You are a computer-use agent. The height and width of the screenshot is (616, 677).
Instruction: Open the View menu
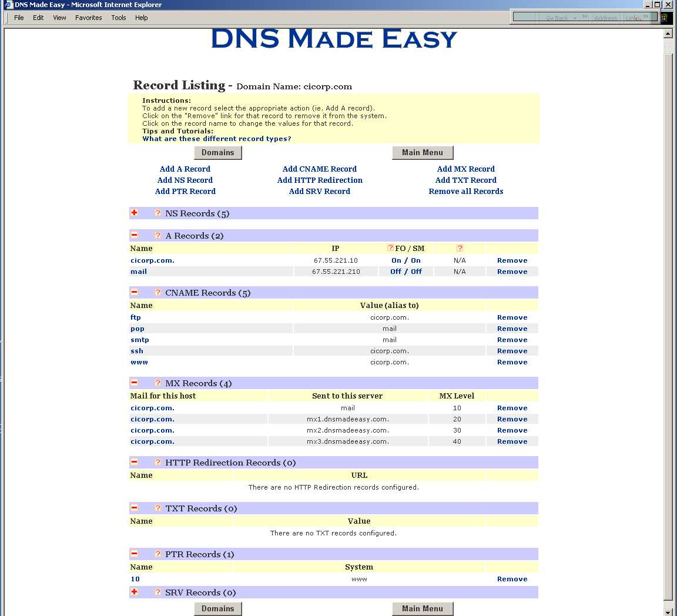(x=59, y=18)
